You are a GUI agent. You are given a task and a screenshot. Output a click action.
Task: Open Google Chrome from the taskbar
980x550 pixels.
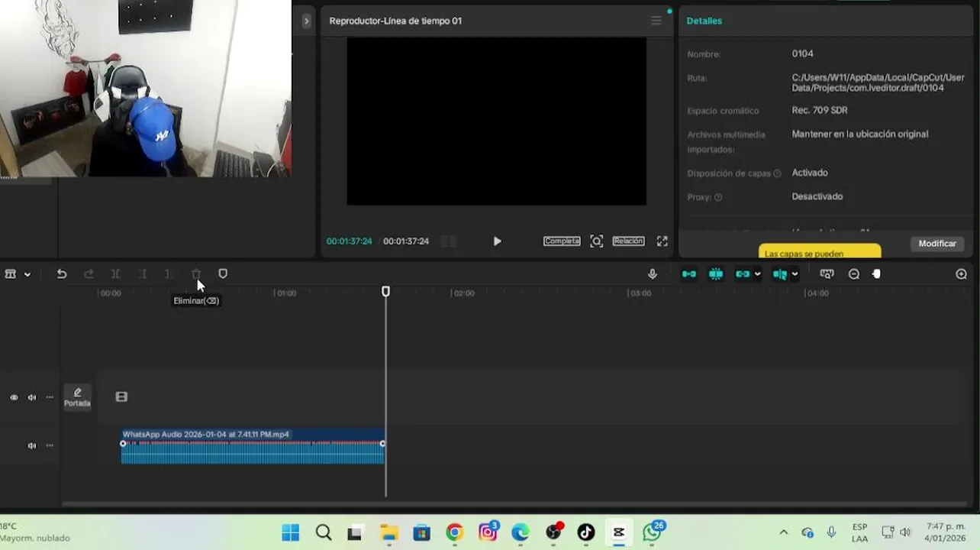click(455, 532)
